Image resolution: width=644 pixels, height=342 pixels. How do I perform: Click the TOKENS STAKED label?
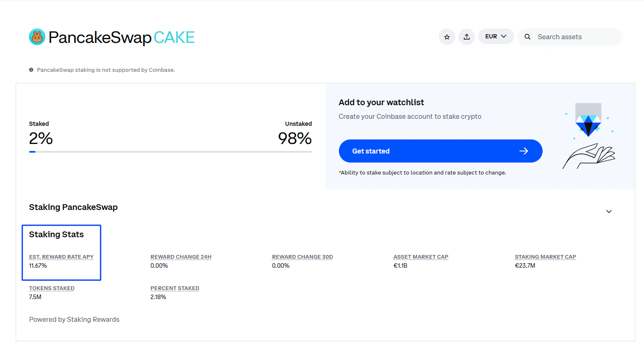[52, 288]
